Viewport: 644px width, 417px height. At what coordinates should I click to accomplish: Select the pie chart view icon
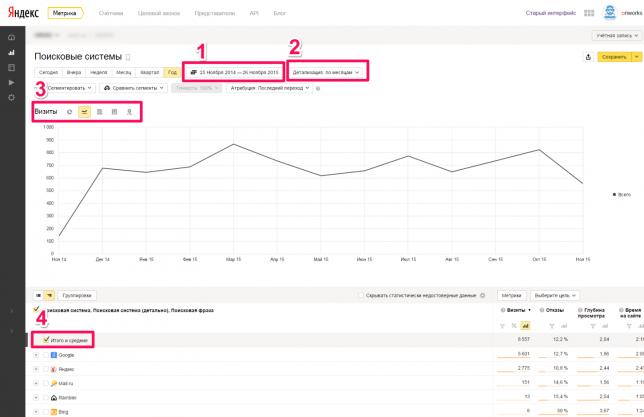tap(69, 112)
